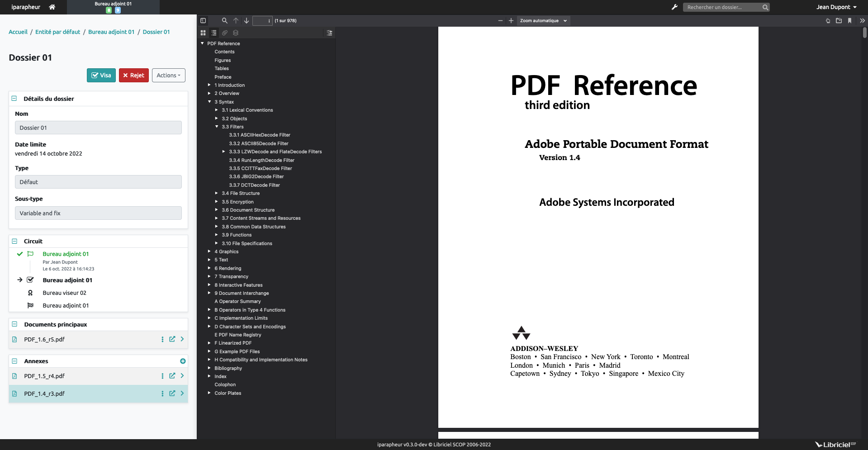This screenshot has height=450, width=868.
Task: Toggle the PDF viewer sidebar
Action: coord(203,20)
